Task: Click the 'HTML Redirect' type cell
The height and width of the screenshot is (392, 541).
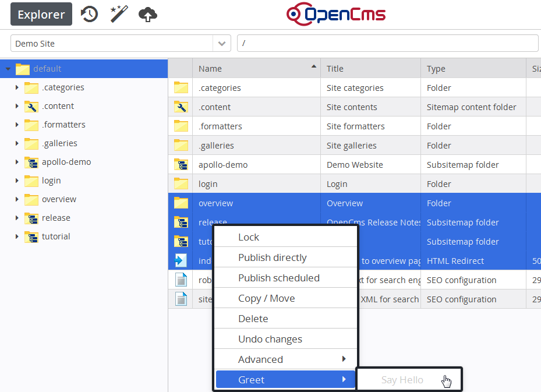Action: [473, 261]
